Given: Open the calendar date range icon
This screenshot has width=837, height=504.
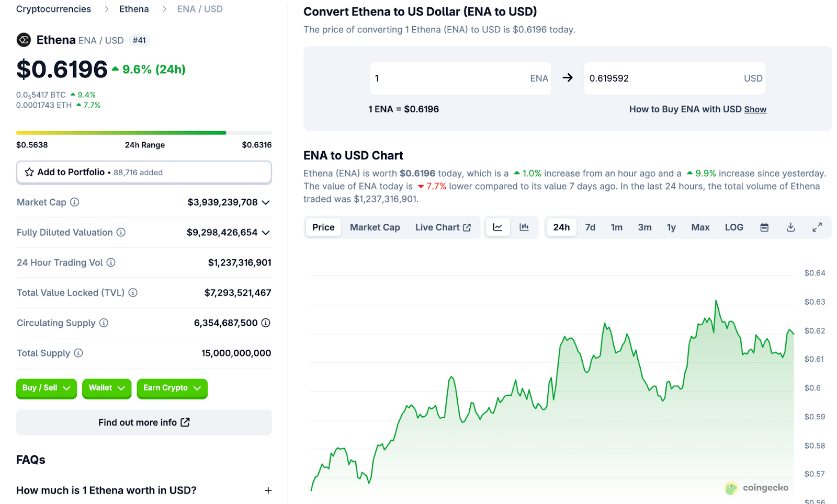Looking at the screenshot, I should coord(764,227).
